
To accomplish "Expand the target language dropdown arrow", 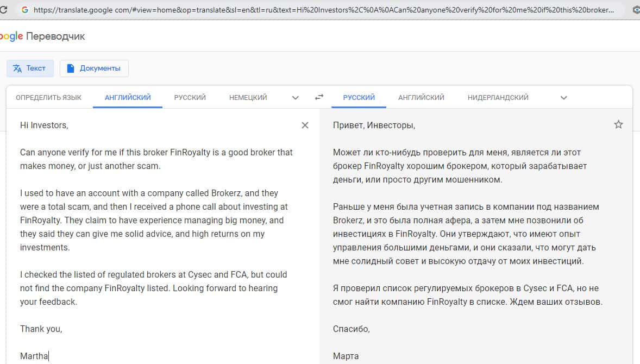I will pos(563,98).
